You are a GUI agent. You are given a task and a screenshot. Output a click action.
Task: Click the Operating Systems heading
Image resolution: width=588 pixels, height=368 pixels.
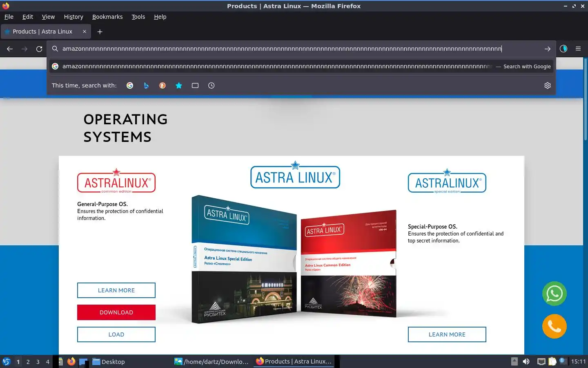pyautogui.click(x=125, y=128)
